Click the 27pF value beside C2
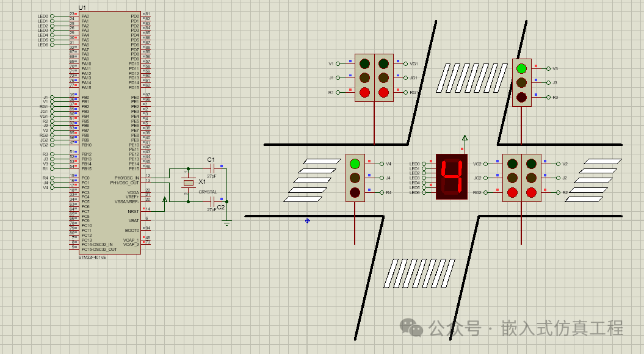 (212, 209)
